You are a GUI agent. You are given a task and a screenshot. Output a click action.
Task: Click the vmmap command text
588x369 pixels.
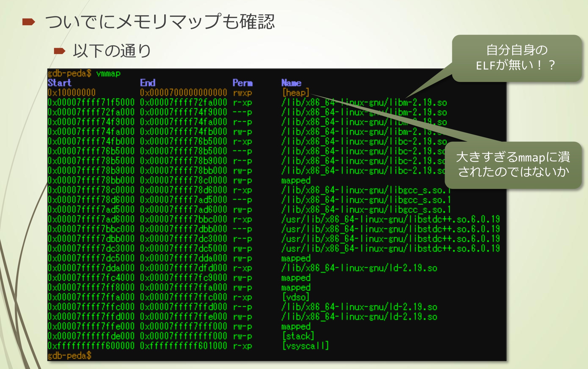[x=108, y=74]
